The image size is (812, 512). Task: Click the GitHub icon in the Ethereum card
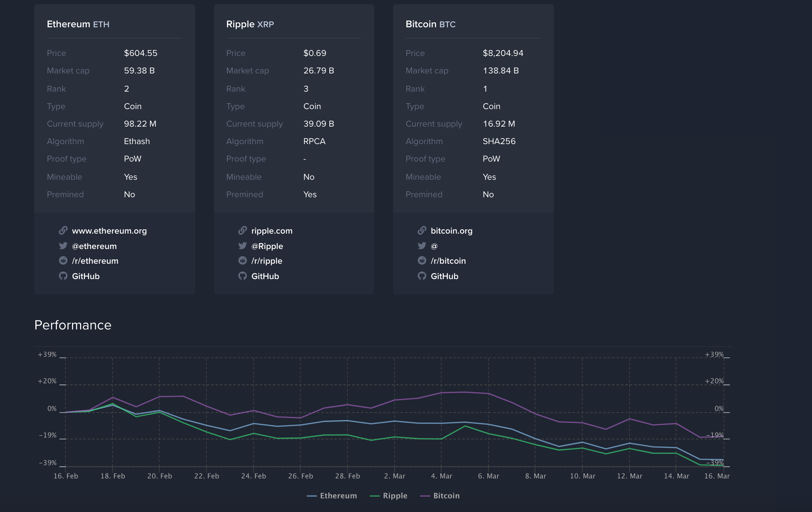pos(63,276)
